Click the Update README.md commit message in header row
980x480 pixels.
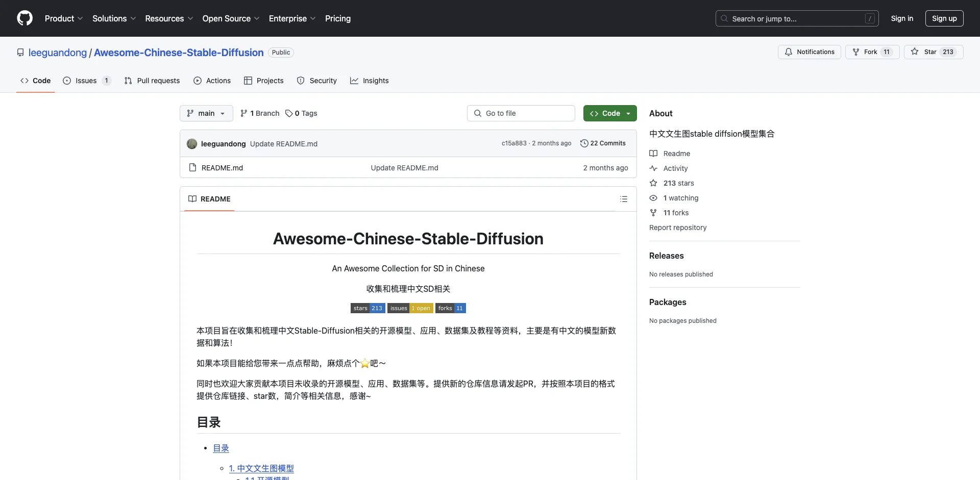(284, 144)
